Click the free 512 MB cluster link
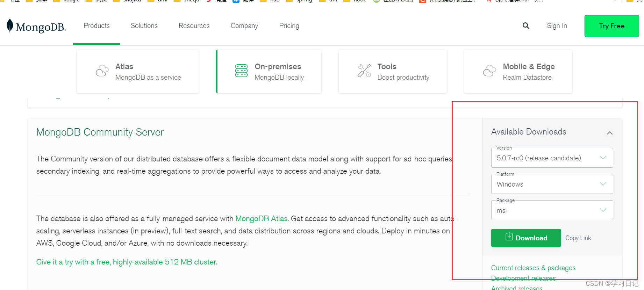Viewport: 644px width, 290px height. tap(127, 262)
